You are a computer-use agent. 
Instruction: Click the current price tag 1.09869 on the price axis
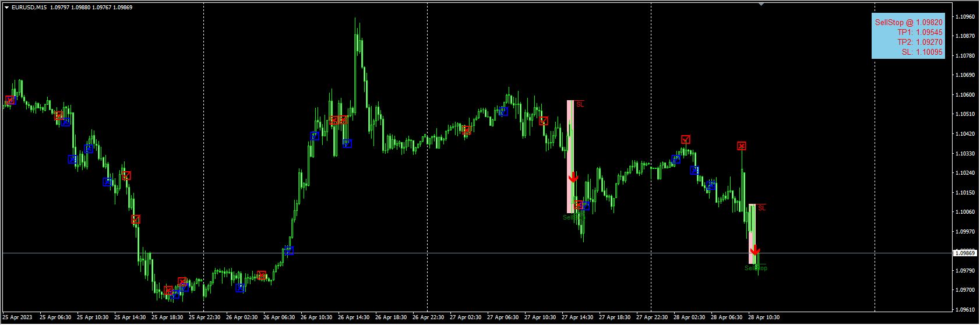pos(965,253)
